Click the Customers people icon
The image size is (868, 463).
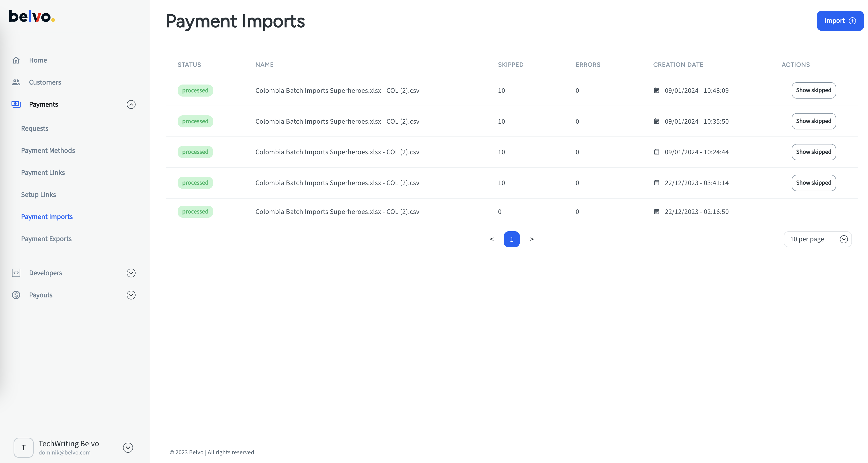point(16,82)
